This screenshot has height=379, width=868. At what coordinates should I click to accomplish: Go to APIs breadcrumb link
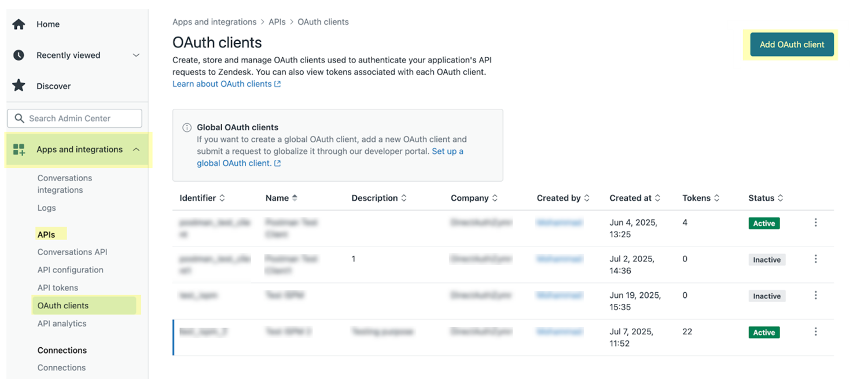point(277,22)
